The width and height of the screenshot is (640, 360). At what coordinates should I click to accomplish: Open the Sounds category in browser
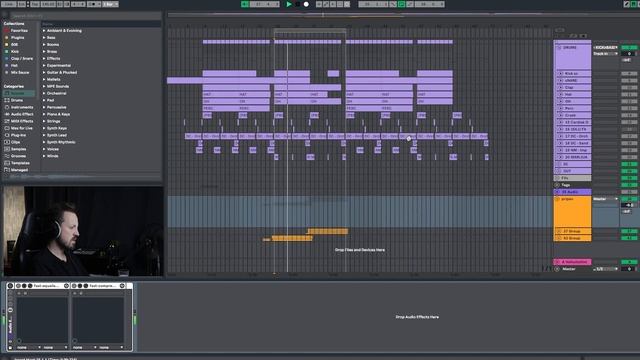[18, 93]
